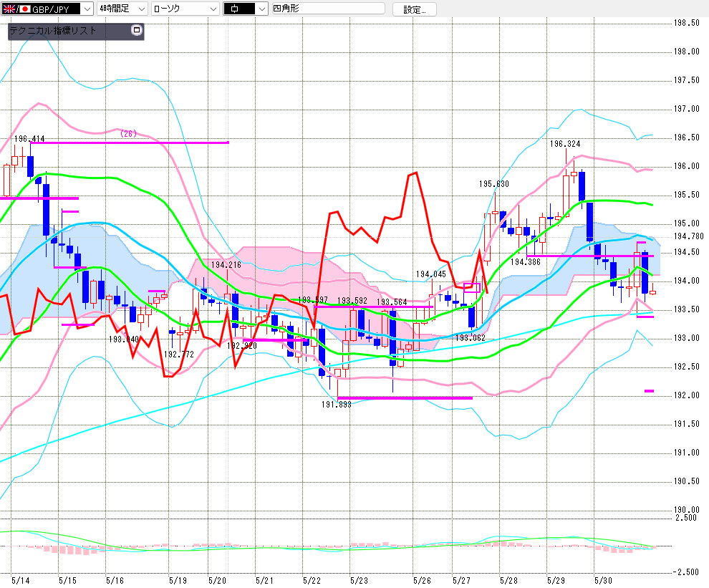The height and width of the screenshot is (588, 709).
Task: Click the 5/22 date axis label
Action: pos(312,580)
